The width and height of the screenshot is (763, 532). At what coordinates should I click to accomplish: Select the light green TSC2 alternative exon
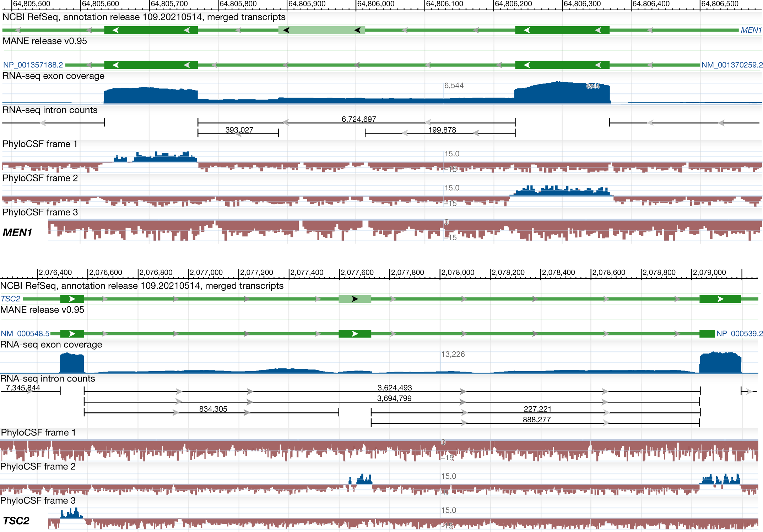point(355,299)
